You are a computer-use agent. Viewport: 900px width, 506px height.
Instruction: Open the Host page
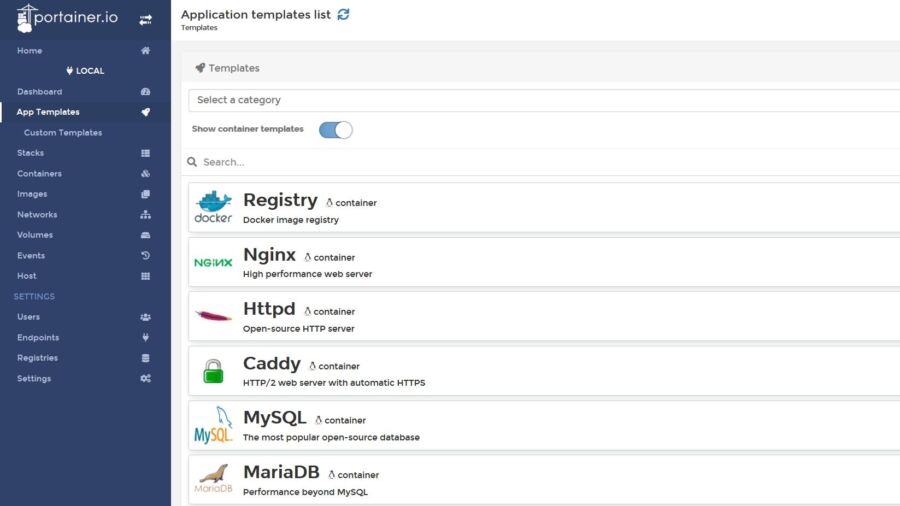tap(26, 276)
